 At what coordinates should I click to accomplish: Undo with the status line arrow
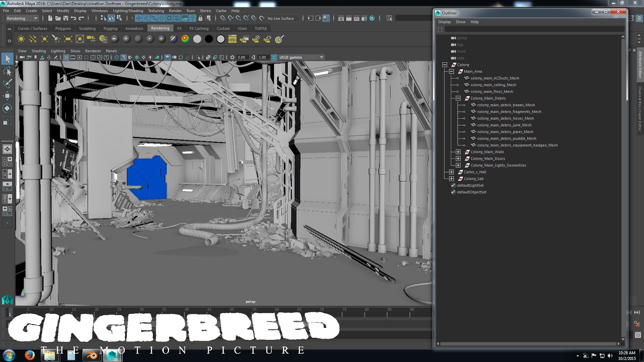[x=73, y=18]
